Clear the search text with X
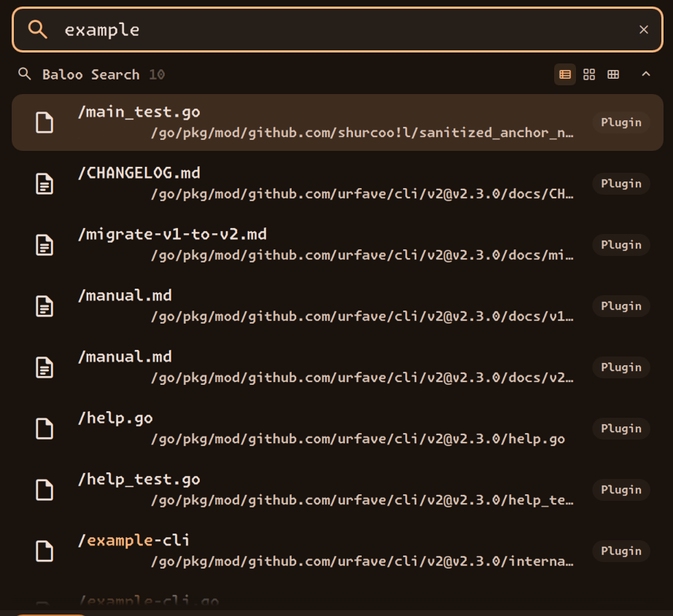The image size is (673, 616). [643, 30]
